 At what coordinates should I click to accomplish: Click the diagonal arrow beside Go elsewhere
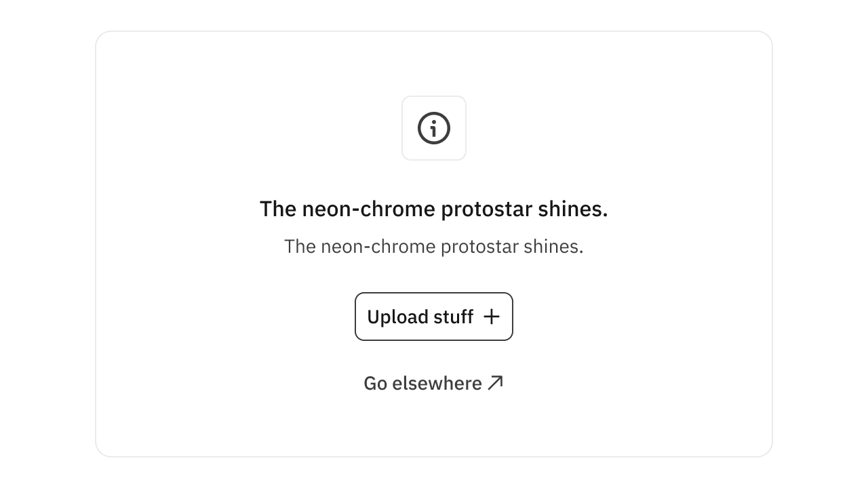coord(496,383)
